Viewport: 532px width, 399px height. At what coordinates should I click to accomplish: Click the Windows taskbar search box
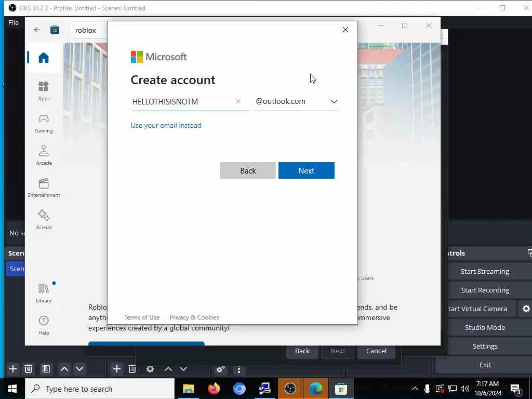click(x=100, y=389)
